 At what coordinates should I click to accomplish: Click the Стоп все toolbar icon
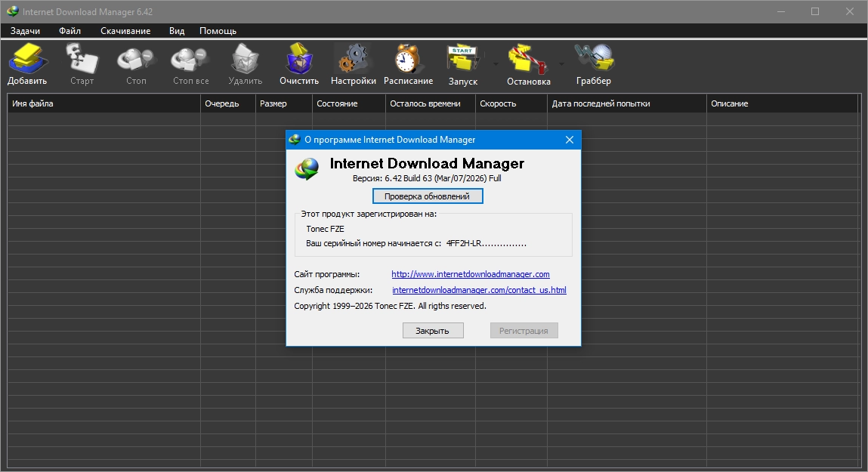point(190,64)
